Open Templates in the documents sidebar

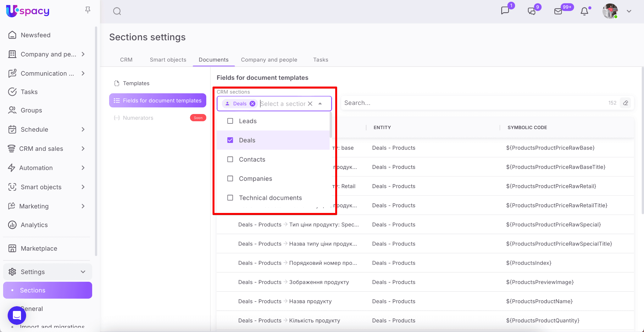click(136, 83)
